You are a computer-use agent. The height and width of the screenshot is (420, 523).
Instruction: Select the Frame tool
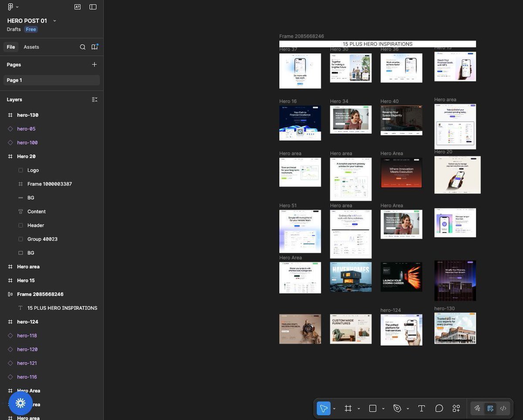(348, 408)
